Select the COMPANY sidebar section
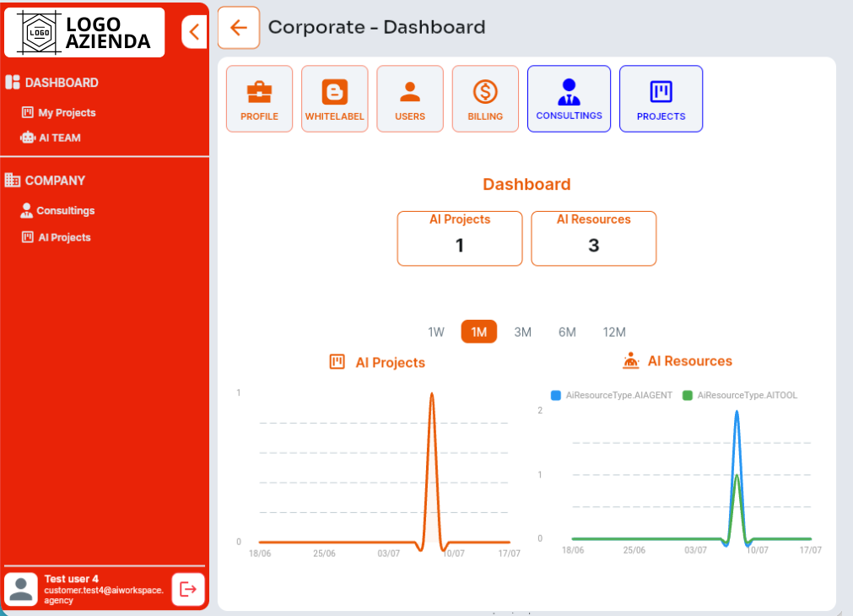853x616 pixels. pos(55,181)
